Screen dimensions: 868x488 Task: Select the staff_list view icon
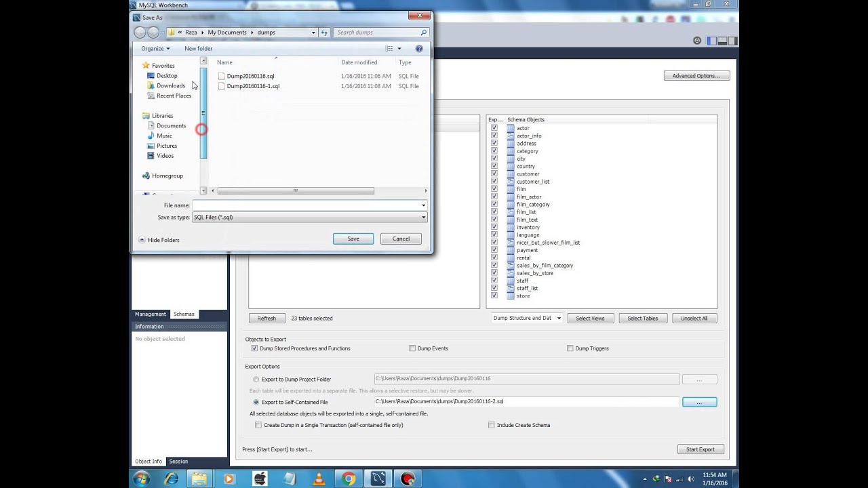[511, 288]
